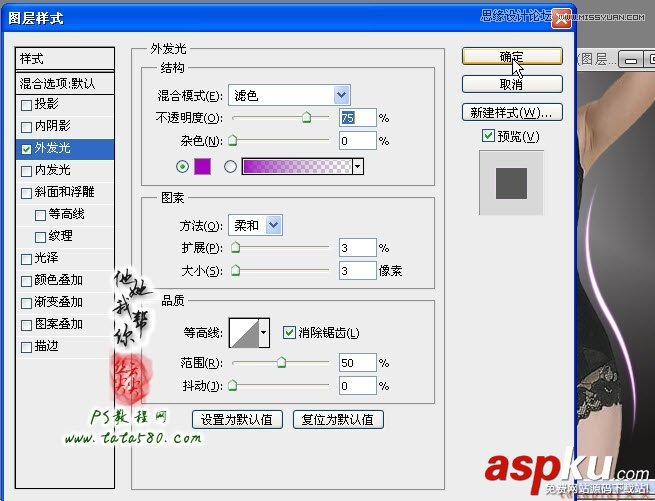This screenshot has width=655, height=501.
Task: Click the 大小 slider handle
Action: point(236,270)
